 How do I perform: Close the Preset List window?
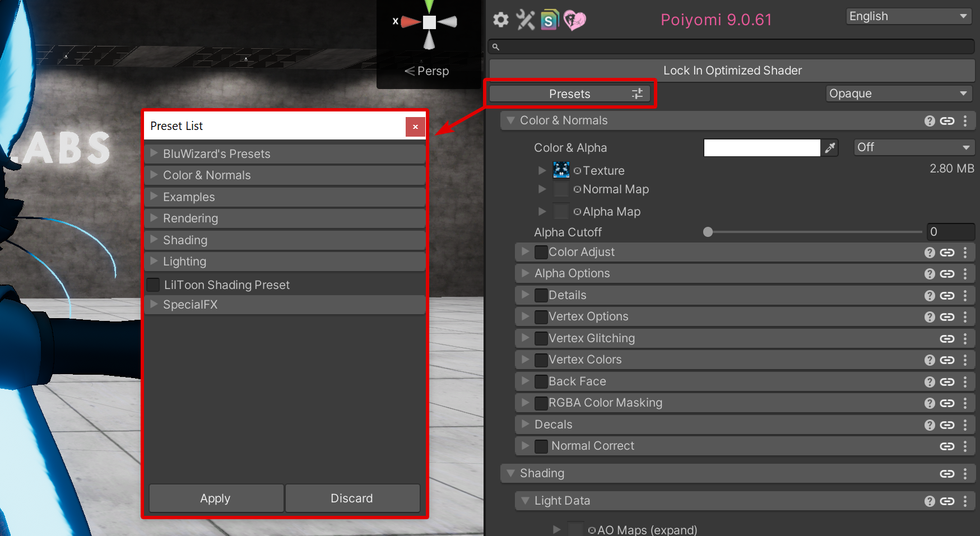tap(415, 127)
